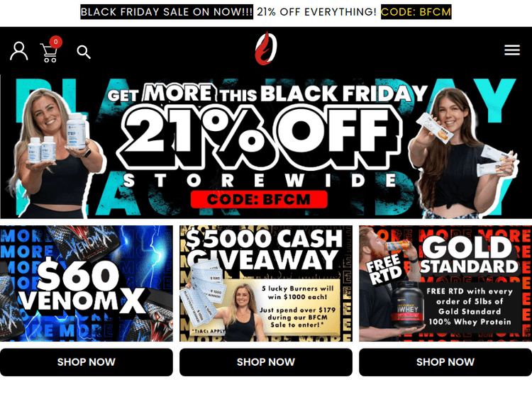
Task: Open the $60 Venom X promo image
Action: pyautogui.click(x=86, y=283)
